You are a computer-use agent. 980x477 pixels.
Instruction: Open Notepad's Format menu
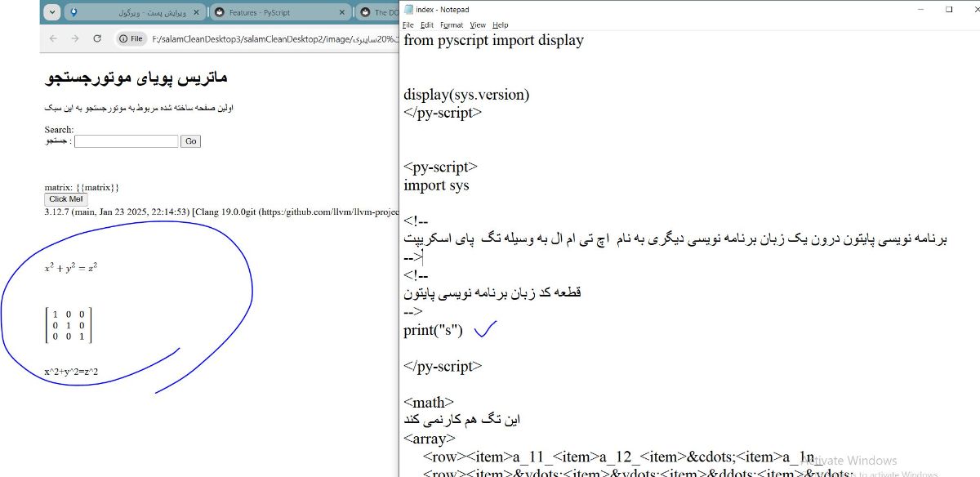tap(451, 25)
